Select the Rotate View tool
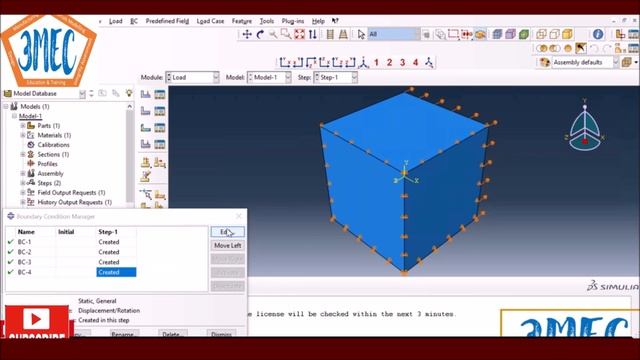This screenshot has height=360, width=640. [260, 34]
